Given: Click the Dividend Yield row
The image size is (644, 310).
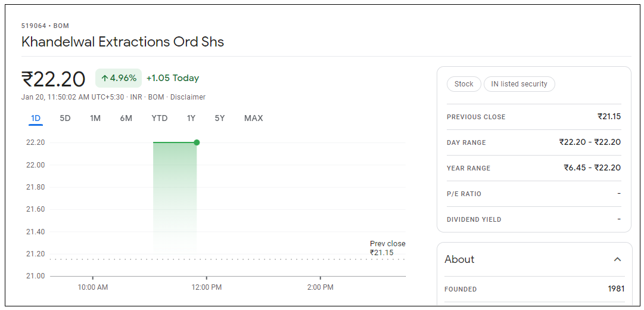Looking at the screenshot, I should point(533,219).
